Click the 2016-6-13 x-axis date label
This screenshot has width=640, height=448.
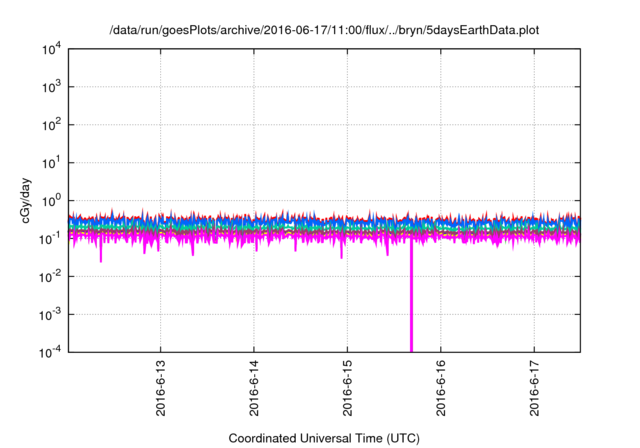161,388
